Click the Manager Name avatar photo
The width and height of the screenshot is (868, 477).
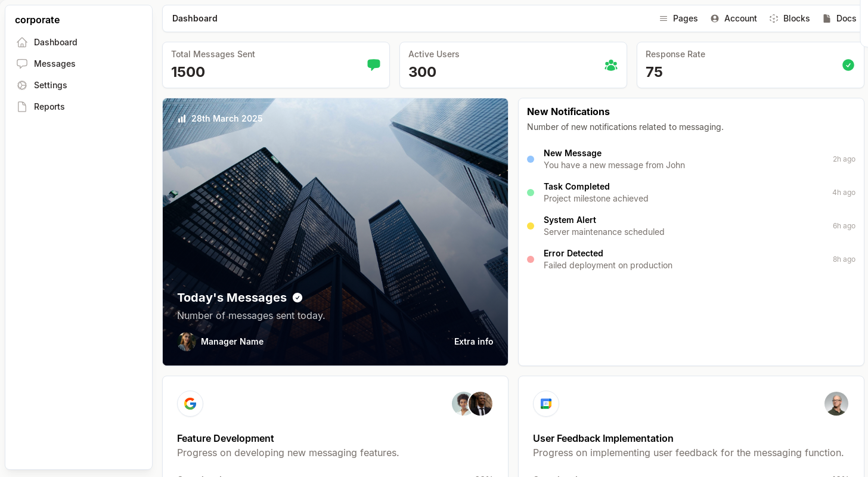tap(187, 342)
